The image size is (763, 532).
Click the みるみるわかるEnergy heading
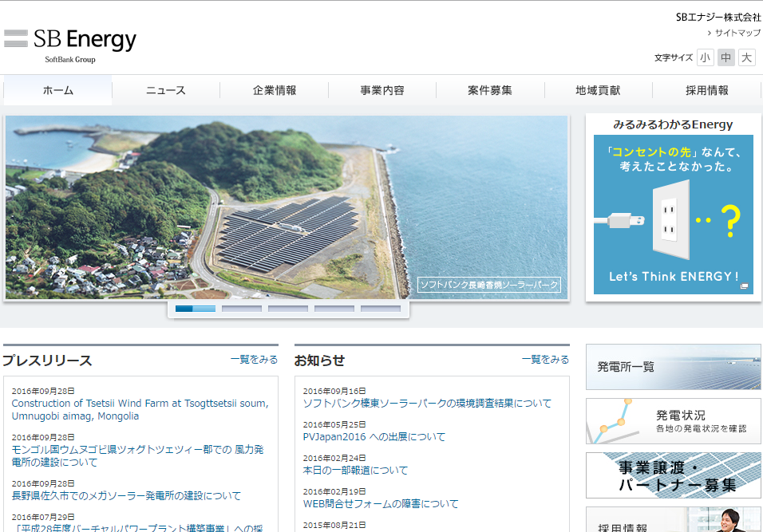tap(673, 124)
